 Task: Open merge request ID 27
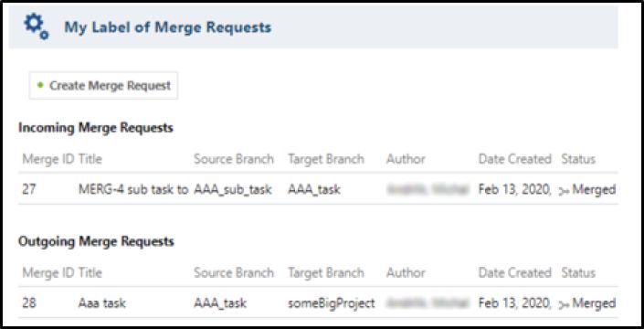point(29,190)
